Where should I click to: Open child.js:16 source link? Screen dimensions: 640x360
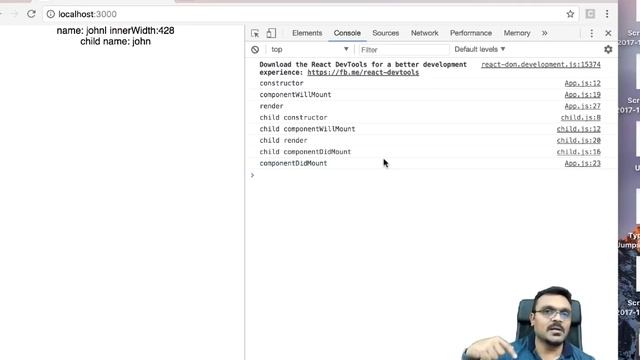point(578,152)
